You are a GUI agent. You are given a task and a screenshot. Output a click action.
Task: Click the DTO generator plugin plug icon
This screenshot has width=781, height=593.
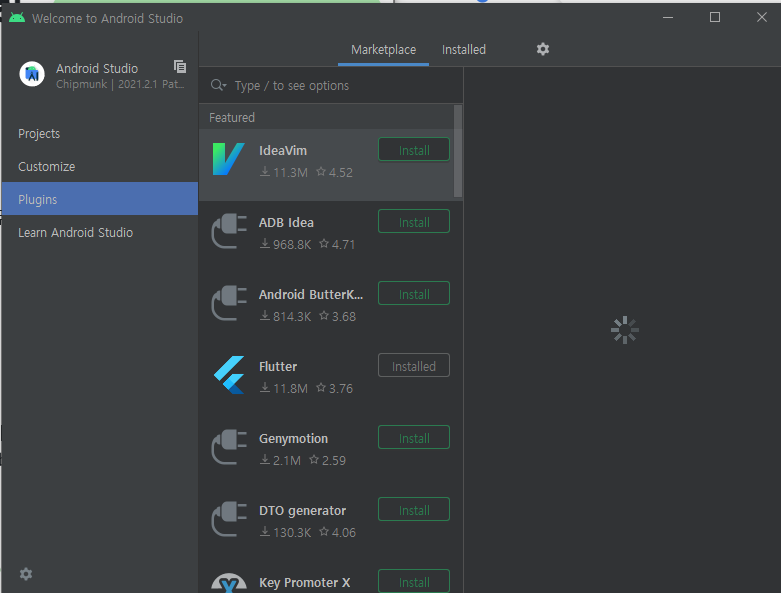pos(229,519)
